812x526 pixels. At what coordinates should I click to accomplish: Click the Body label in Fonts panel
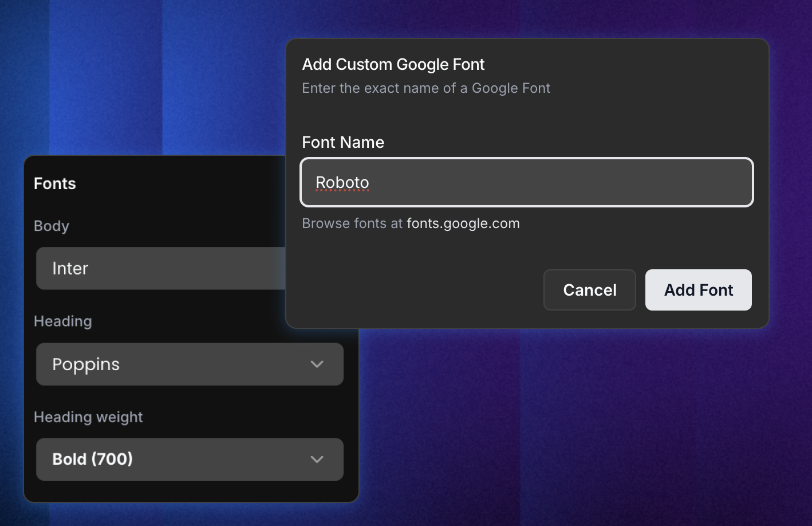51,226
